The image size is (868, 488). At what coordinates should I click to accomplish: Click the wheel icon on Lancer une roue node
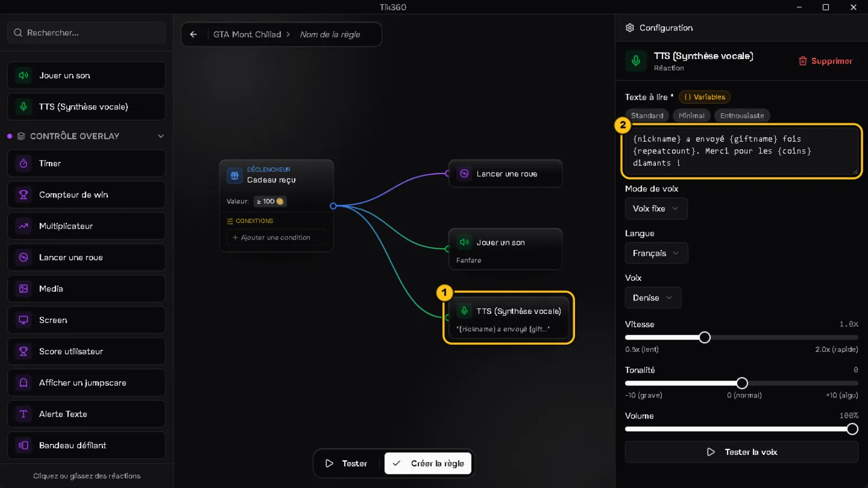click(x=464, y=174)
